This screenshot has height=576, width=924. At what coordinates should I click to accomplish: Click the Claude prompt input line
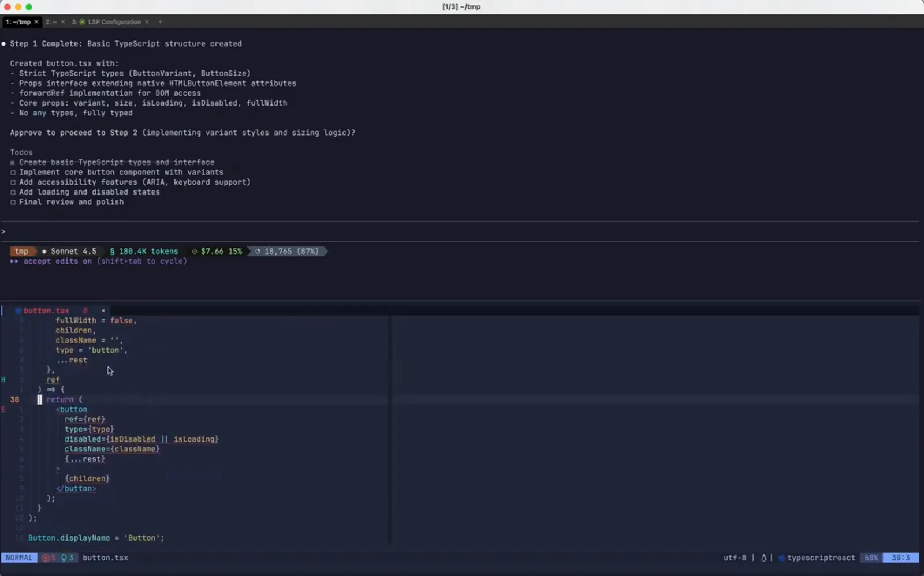click(460, 231)
